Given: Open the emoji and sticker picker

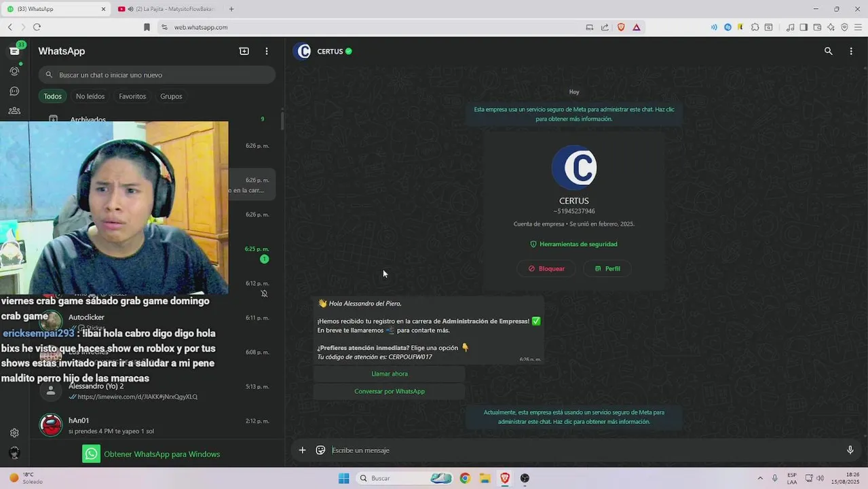Looking at the screenshot, I should click(x=320, y=450).
